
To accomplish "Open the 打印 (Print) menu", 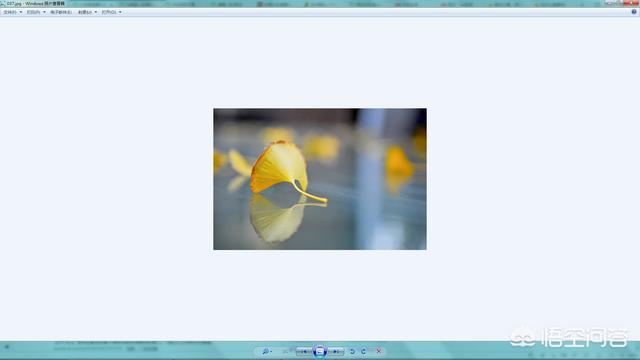I will coord(36,12).
